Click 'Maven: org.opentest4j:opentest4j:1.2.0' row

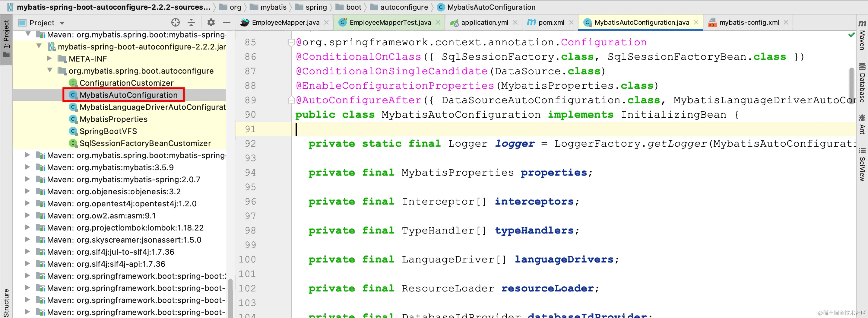tap(119, 204)
